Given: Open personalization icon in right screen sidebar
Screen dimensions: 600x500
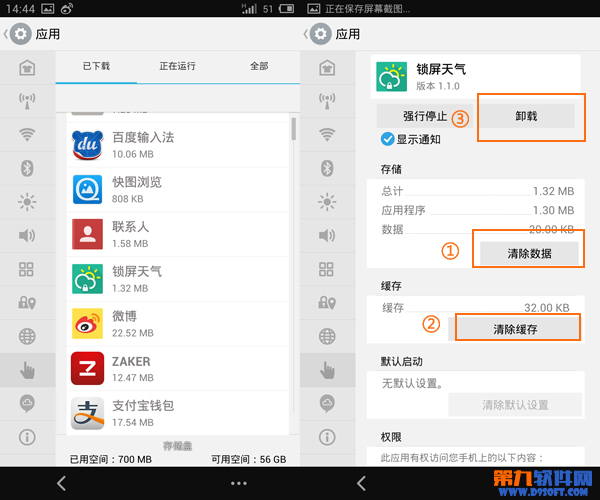Looking at the screenshot, I should coord(327,68).
